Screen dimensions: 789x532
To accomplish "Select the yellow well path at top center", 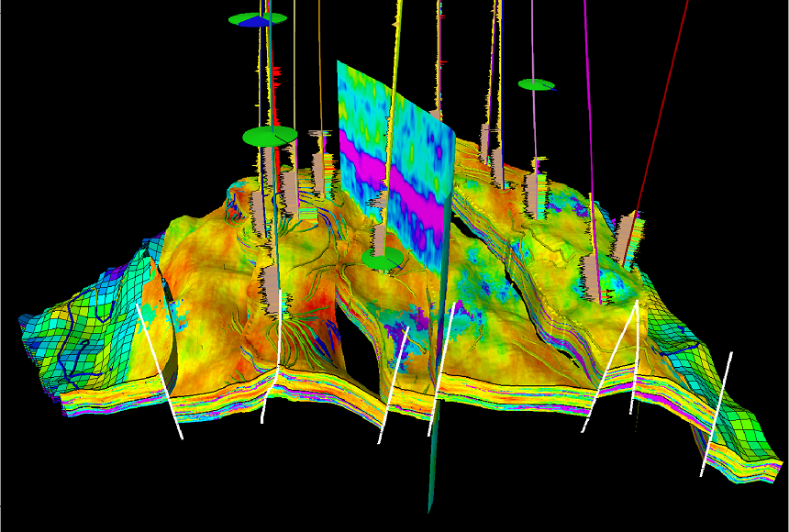I will [397, 37].
